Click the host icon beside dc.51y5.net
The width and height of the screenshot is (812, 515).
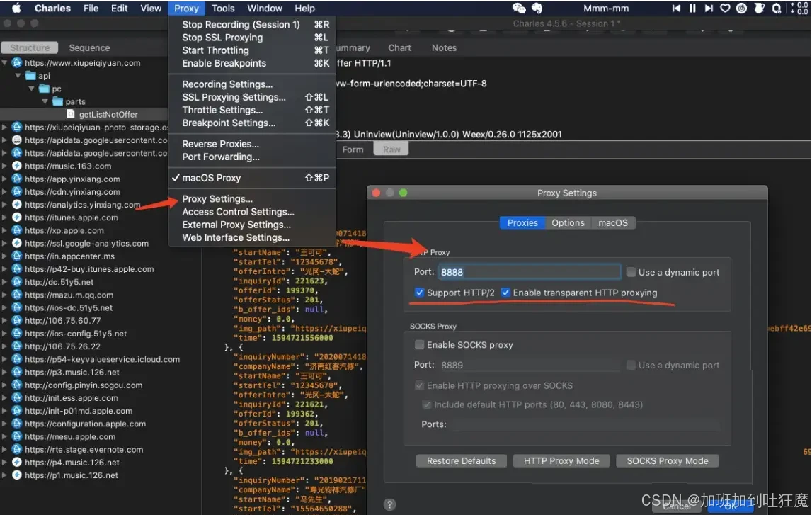[x=16, y=282]
